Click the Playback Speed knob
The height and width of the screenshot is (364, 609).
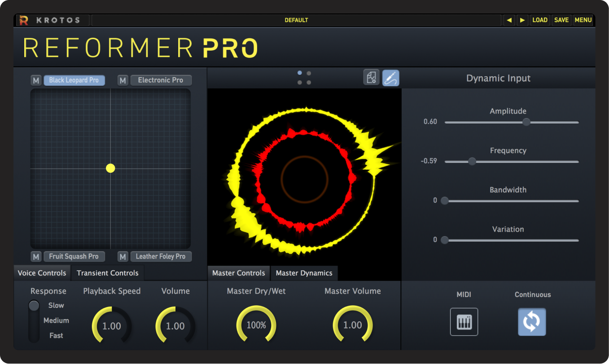[x=112, y=326]
